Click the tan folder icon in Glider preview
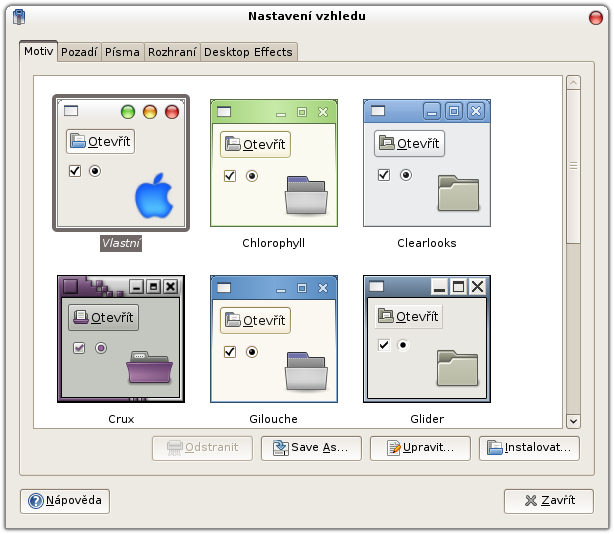 click(458, 368)
